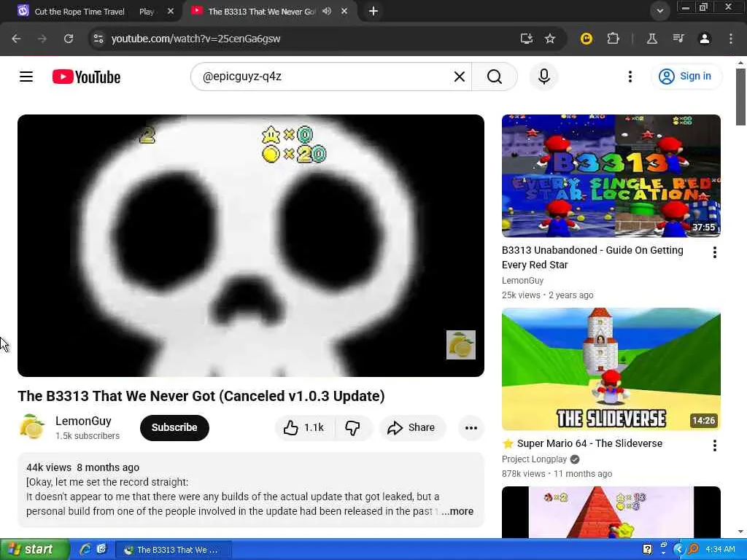Click the scrollbar down arrow
Image resolution: width=747 pixels, height=560 pixels.
[x=740, y=532]
